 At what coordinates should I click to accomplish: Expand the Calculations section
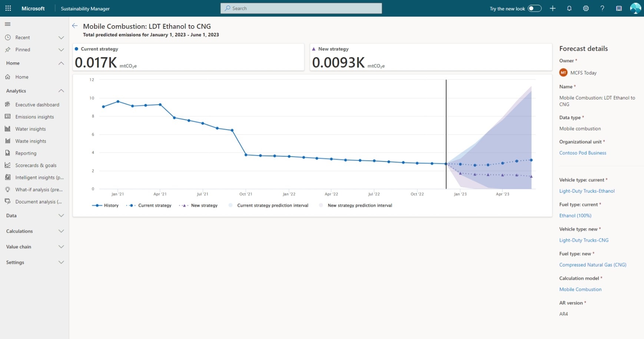click(x=34, y=231)
